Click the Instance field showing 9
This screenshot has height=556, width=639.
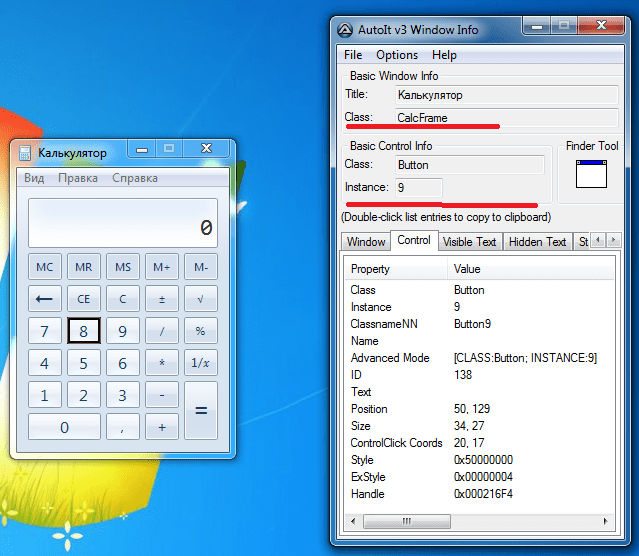point(419,188)
